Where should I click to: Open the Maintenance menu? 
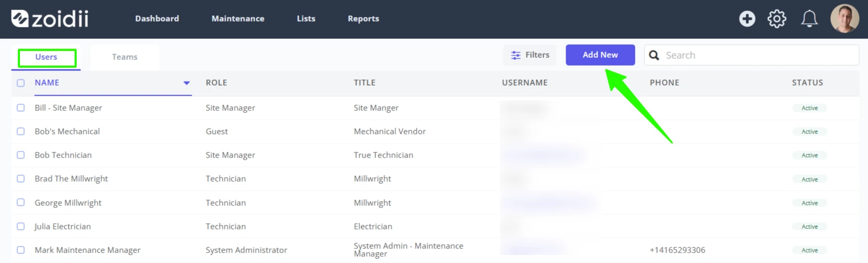[238, 18]
